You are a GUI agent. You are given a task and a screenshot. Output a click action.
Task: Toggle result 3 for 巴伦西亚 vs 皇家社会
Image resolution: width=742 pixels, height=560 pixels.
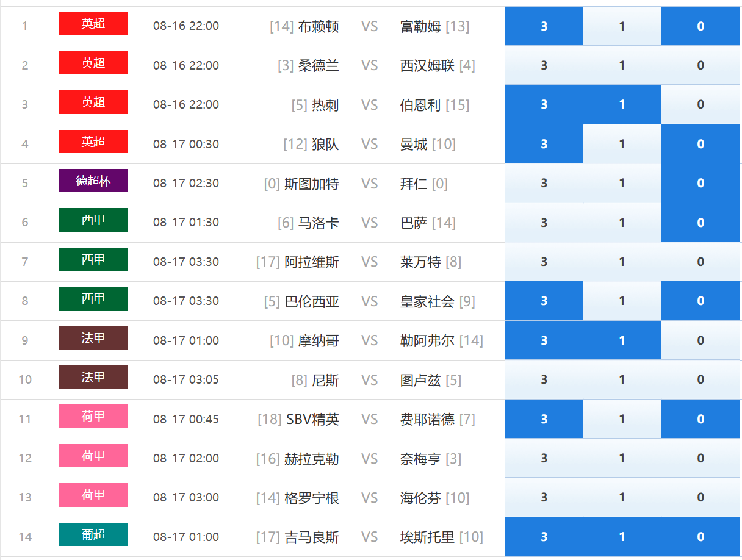[544, 301]
